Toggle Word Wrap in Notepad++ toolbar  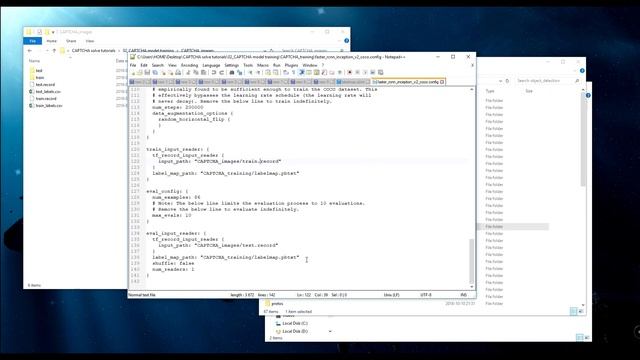(x=286, y=72)
